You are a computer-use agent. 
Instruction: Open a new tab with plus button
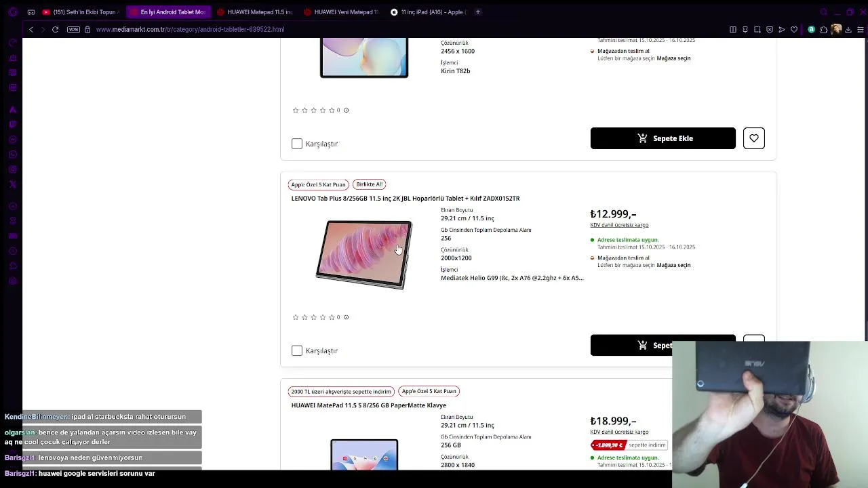(x=478, y=12)
